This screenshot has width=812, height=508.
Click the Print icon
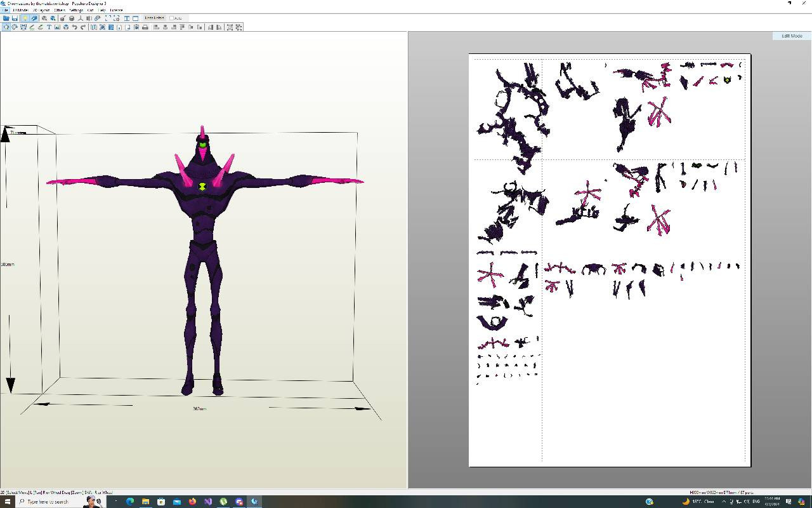coord(145,27)
